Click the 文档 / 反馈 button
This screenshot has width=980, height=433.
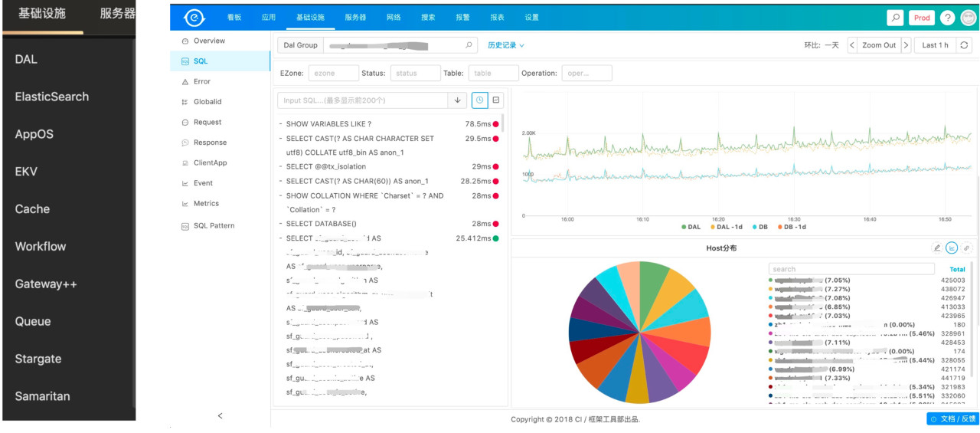(x=953, y=418)
